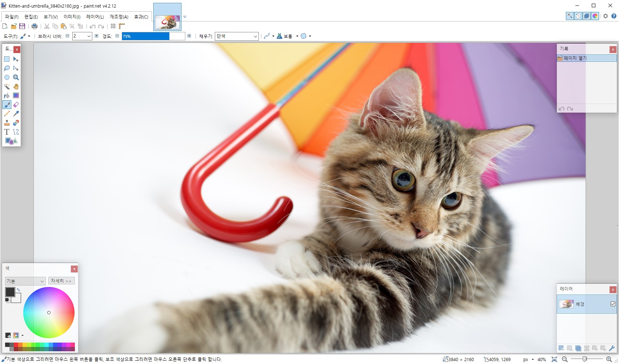This screenshot has height=364, width=619.
Task: Expand the image list arrow
Action: click(x=185, y=17)
